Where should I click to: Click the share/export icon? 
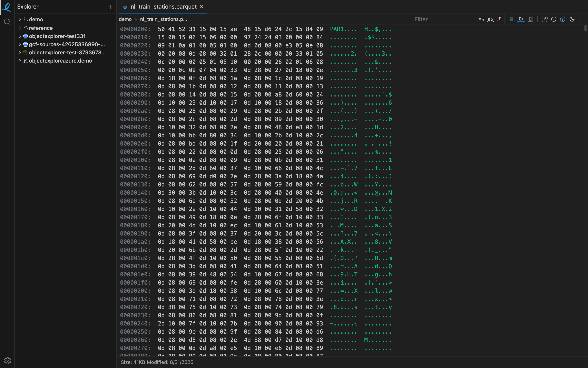545,19
